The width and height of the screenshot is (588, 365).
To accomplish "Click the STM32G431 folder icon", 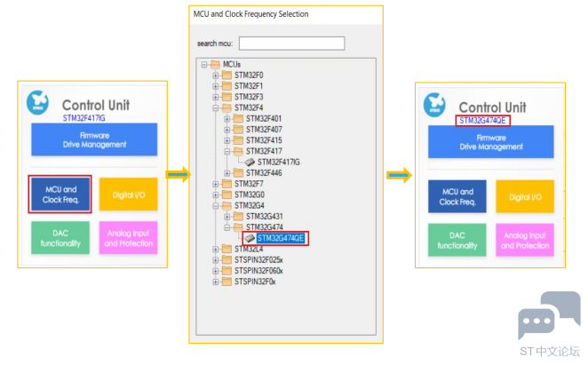I will (239, 217).
